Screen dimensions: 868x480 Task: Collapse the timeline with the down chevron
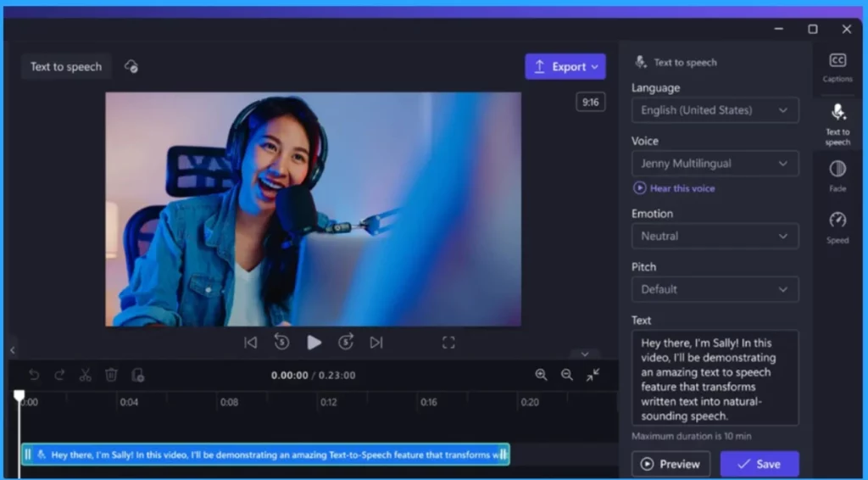point(585,354)
